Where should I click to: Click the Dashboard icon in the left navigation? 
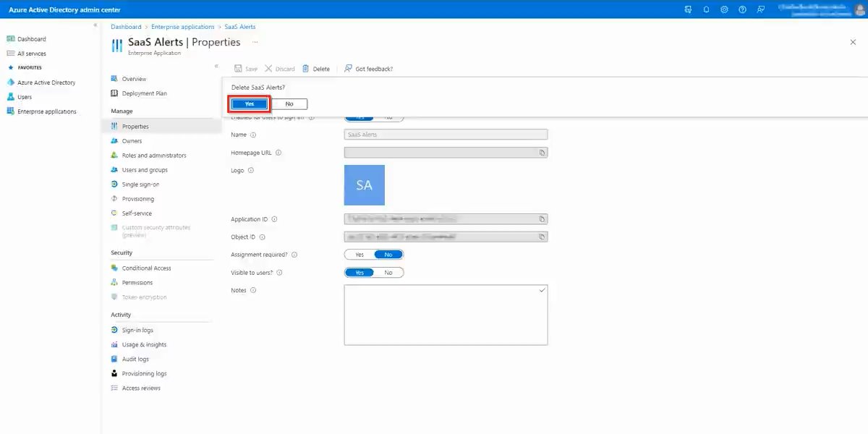[11, 39]
